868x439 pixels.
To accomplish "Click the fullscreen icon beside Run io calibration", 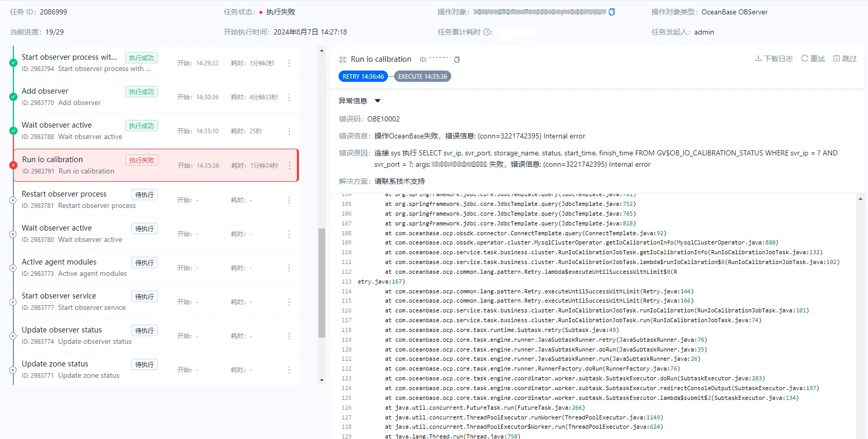I will click(x=343, y=60).
